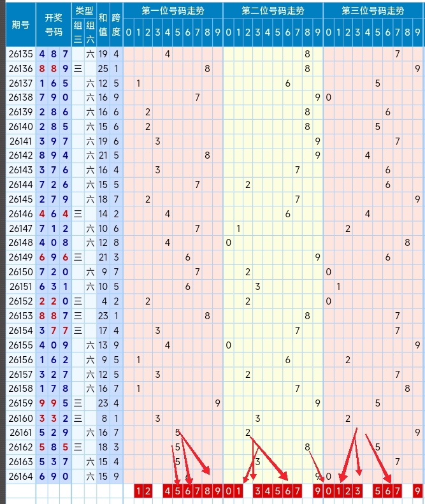Image resolution: width=425 pixels, height=504 pixels.
Task: Select red box 5 under third-position trend
Action: pos(378,491)
